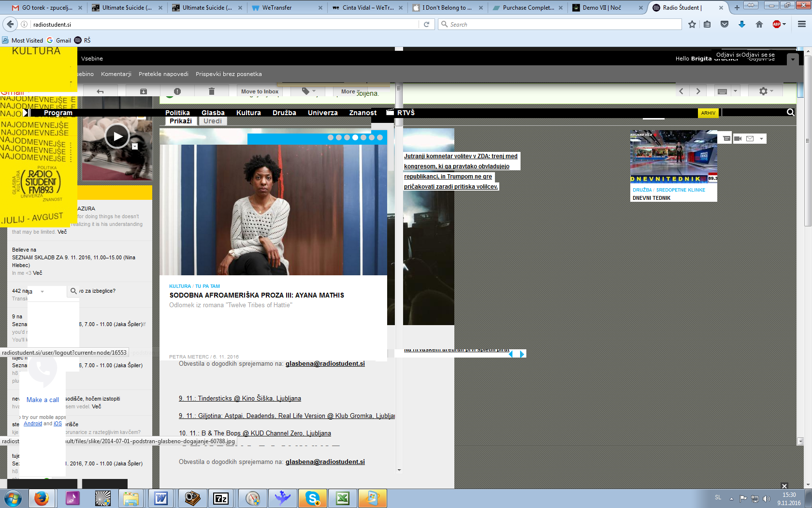Image resolution: width=812 pixels, height=508 pixels.
Task: Select the last carousel dot indicator
Action: coord(380,137)
